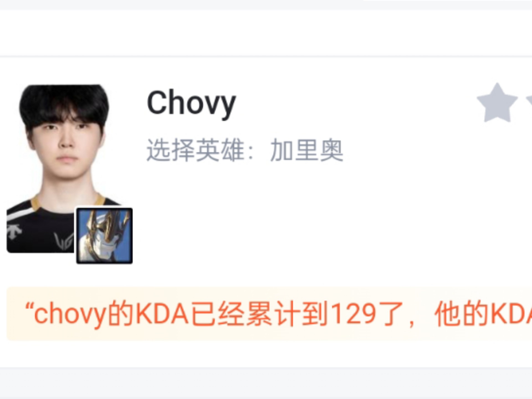Click the Galio champion icon

coord(104,236)
